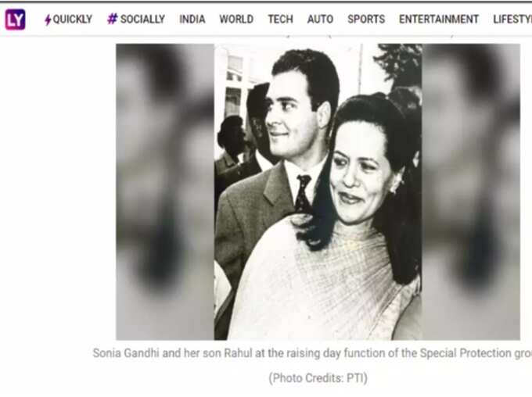Click the central black-and-white photograph

tap(318, 192)
